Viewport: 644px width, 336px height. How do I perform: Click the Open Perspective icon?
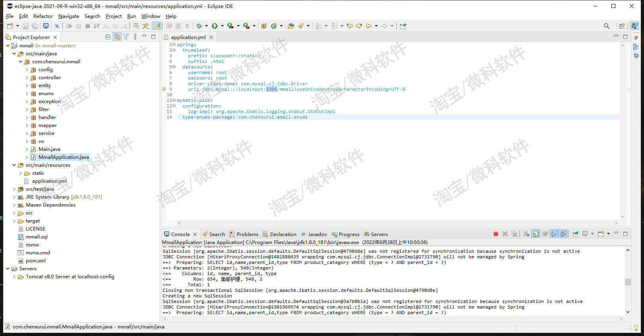coord(622,26)
